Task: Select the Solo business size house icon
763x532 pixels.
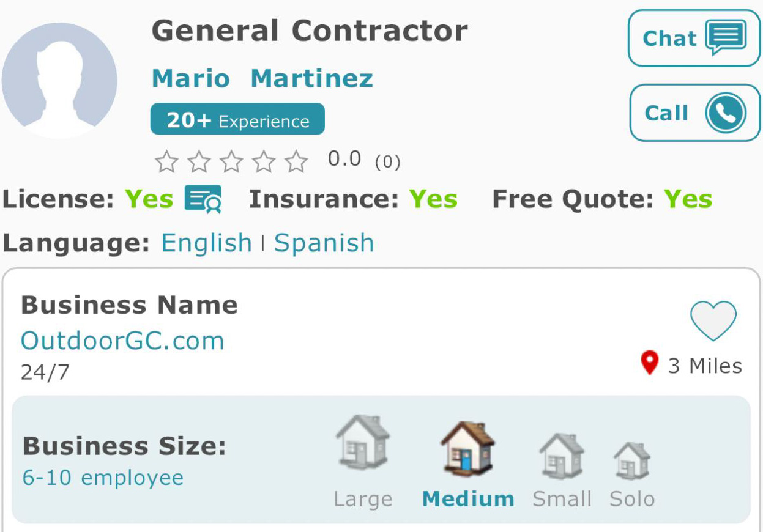Action: [x=632, y=461]
